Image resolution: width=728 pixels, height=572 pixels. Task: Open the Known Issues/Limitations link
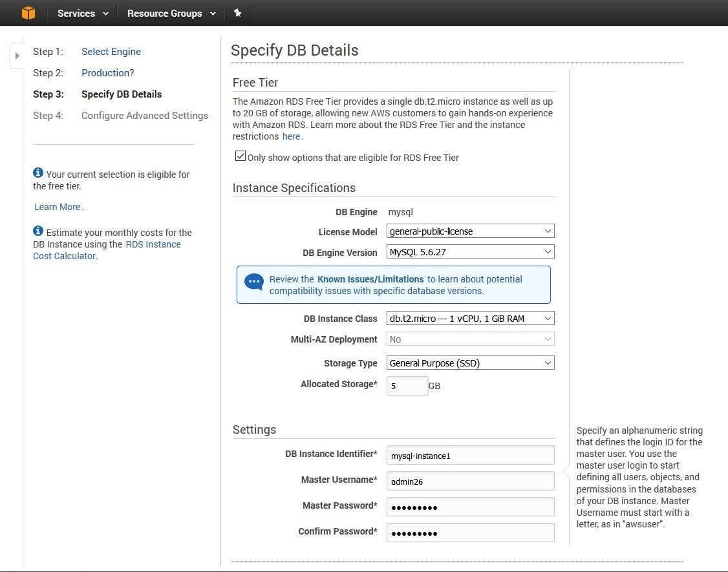click(x=370, y=279)
